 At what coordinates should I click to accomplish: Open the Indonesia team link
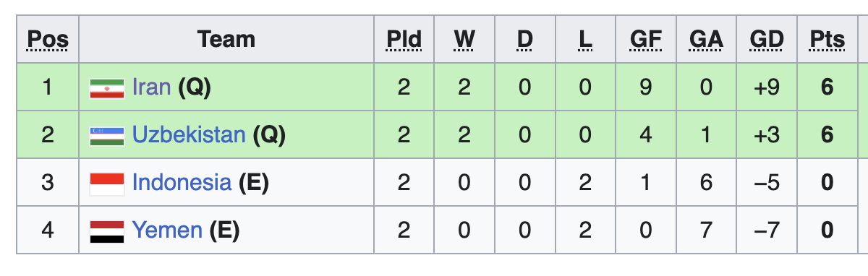[x=182, y=183]
